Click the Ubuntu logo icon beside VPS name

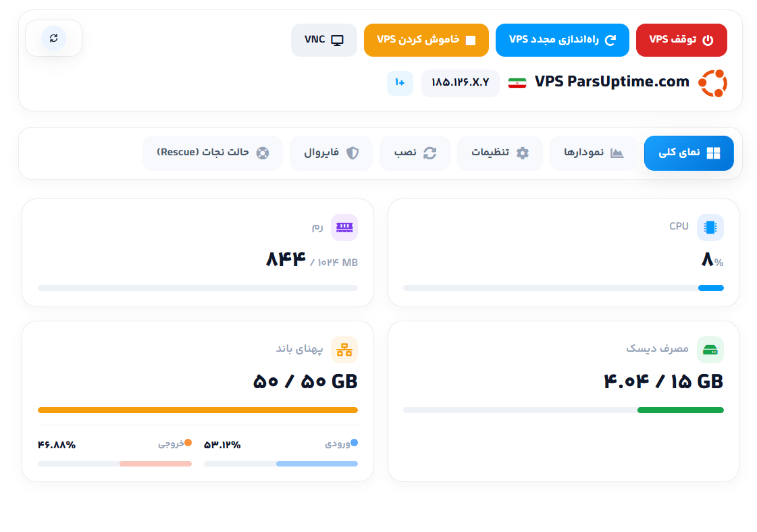712,83
